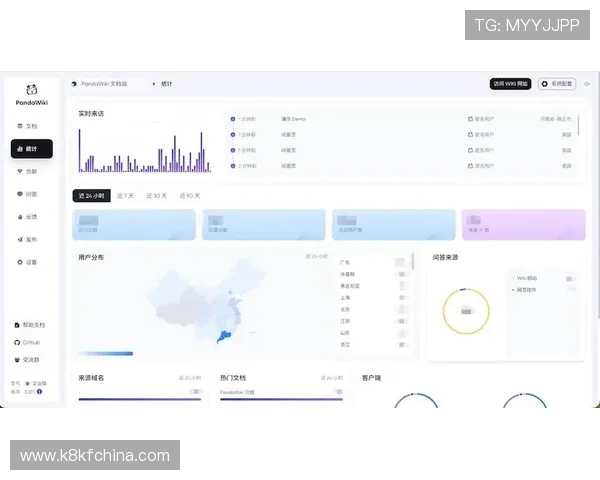Join the 交流群 community group

pos(28,359)
